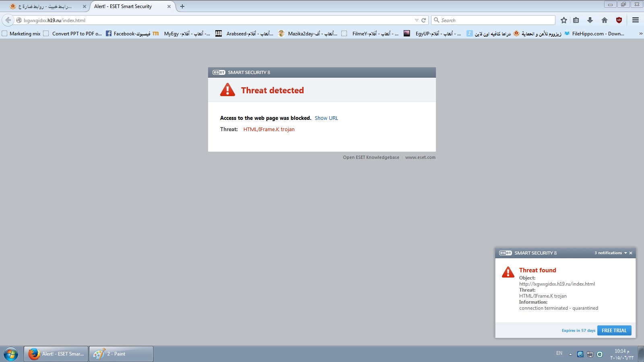Open a new tab with plus button
644x362 pixels.
(x=182, y=6)
